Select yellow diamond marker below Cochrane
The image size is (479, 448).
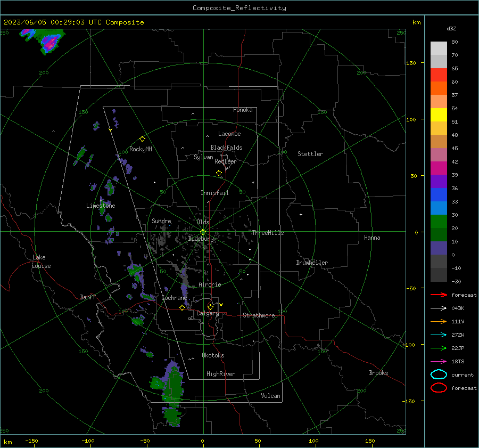(x=183, y=308)
